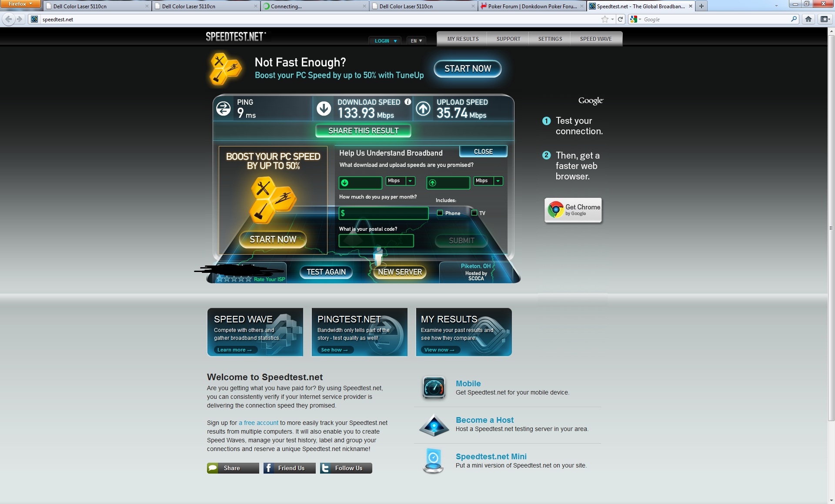Click the Get Chrome button
Viewport: 835px width, 504px height.
573,210
